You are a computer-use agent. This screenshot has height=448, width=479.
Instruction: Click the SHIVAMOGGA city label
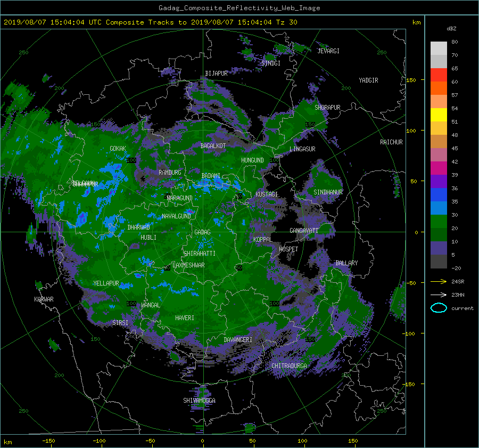coord(199,401)
